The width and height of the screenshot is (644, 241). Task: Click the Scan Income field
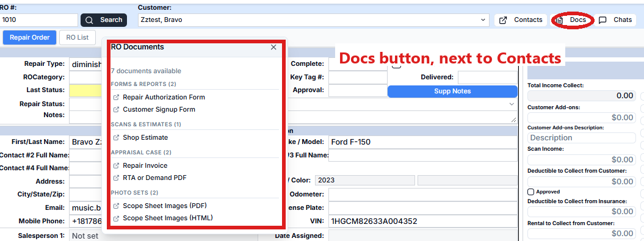point(582,159)
